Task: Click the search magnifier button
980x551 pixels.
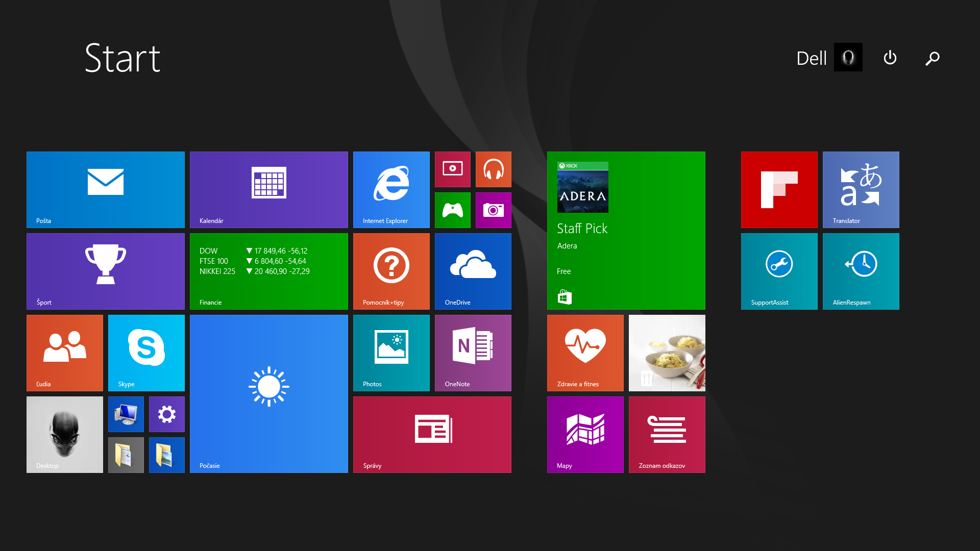Action: [x=933, y=58]
